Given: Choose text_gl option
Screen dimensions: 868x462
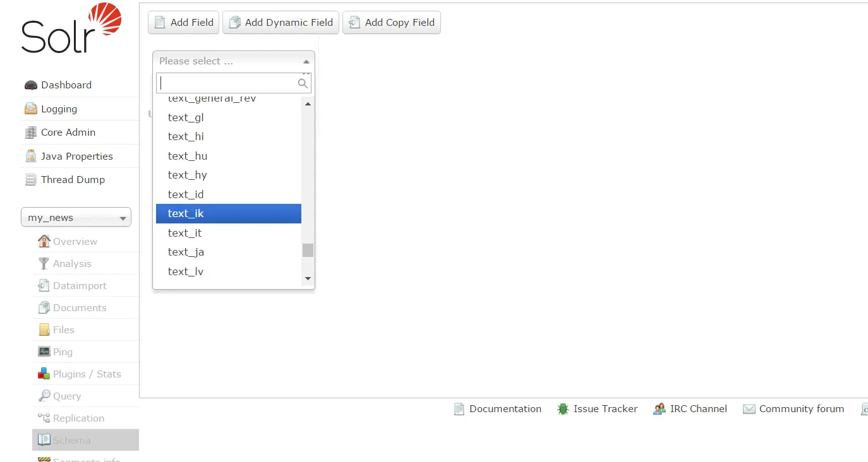Looking at the screenshot, I should pyautogui.click(x=229, y=117).
